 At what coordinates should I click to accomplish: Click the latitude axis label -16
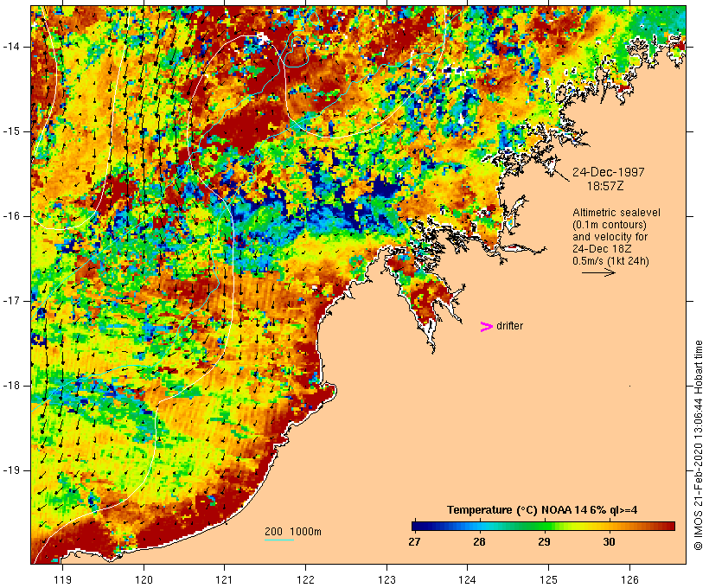tap(11, 216)
